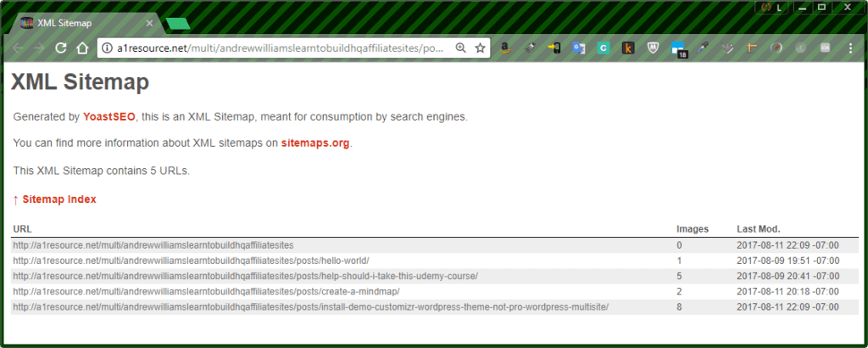This screenshot has height=348, width=868.
Task: Open a new tab
Action: click(x=178, y=23)
